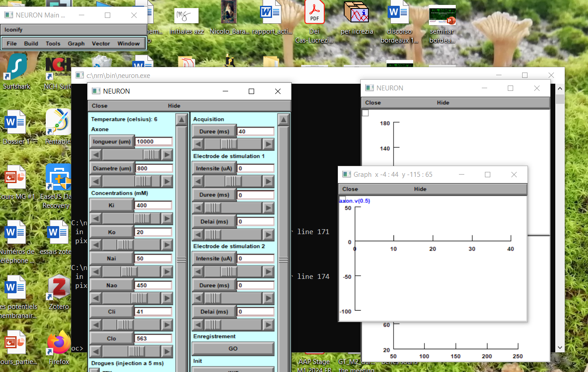
Task: Open the File menu in NEURON Main
Action: click(12, 43)
